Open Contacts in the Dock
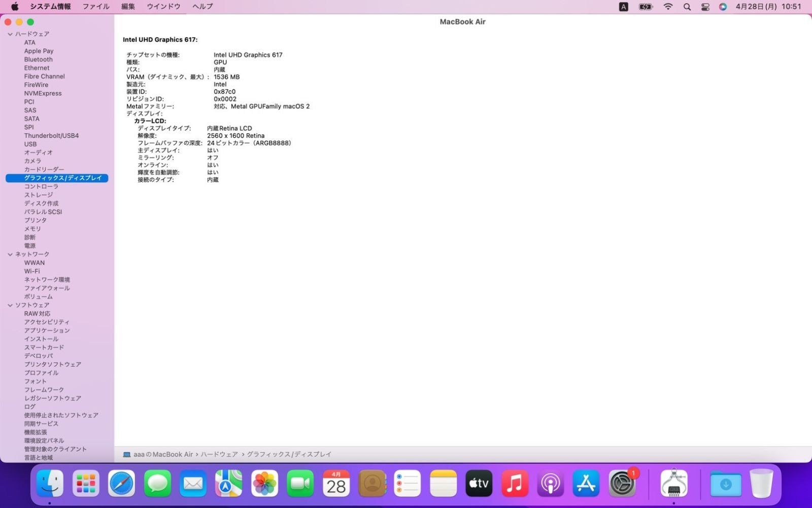The image size is (812, 508). [372, 483]
